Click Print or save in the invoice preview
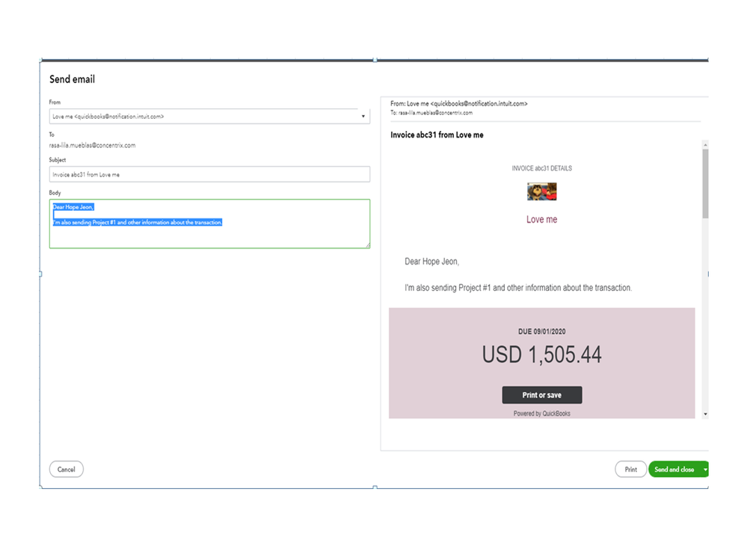The height and width of the screenshot is (560, 747). pyautogui.click(x=541, y=395)
